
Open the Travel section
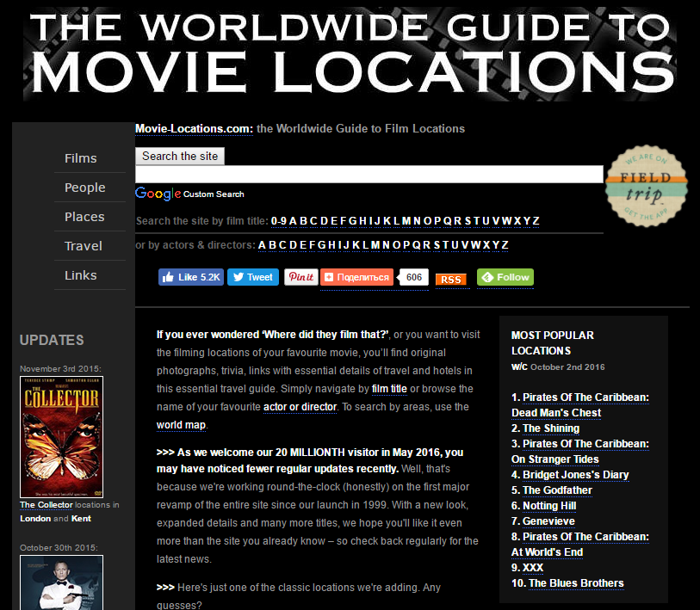81,245
